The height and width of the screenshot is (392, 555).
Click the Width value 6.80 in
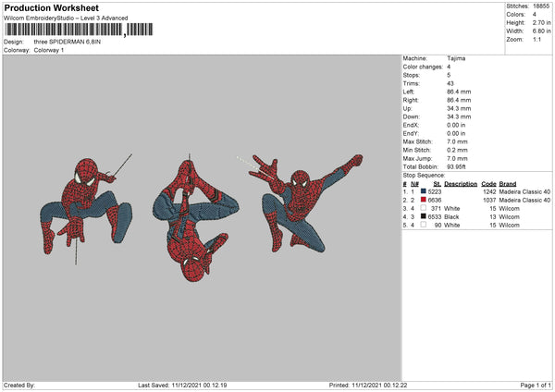click(x=541, y=31)
